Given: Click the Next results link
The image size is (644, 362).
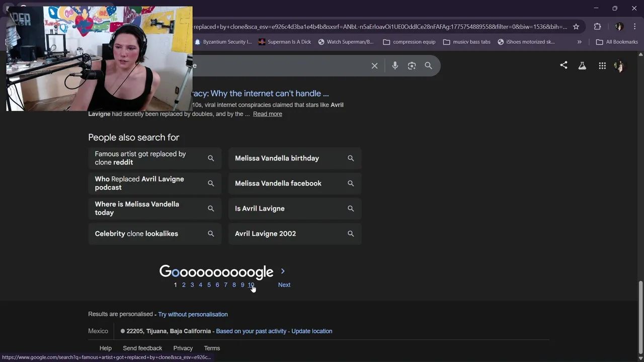Looking at the screenshot, I should pos(284,285).
